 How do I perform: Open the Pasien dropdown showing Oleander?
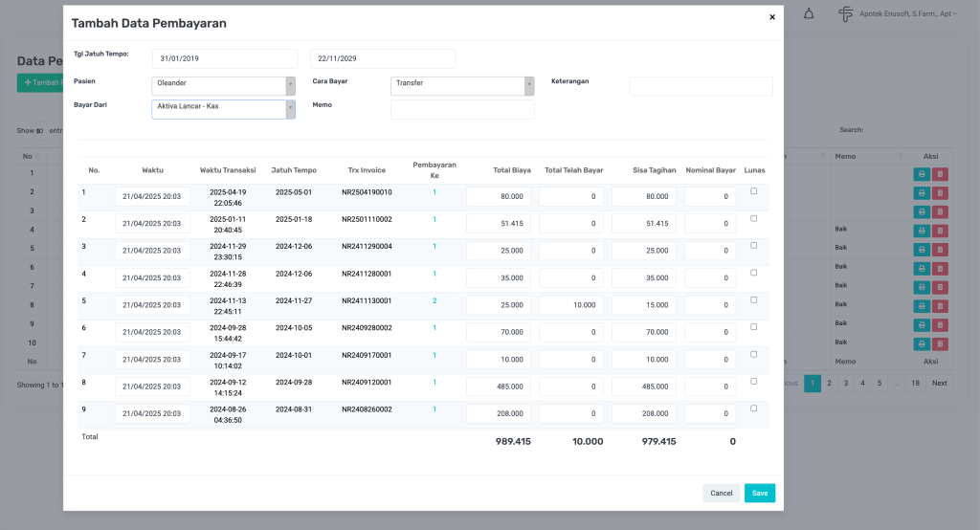223,86
